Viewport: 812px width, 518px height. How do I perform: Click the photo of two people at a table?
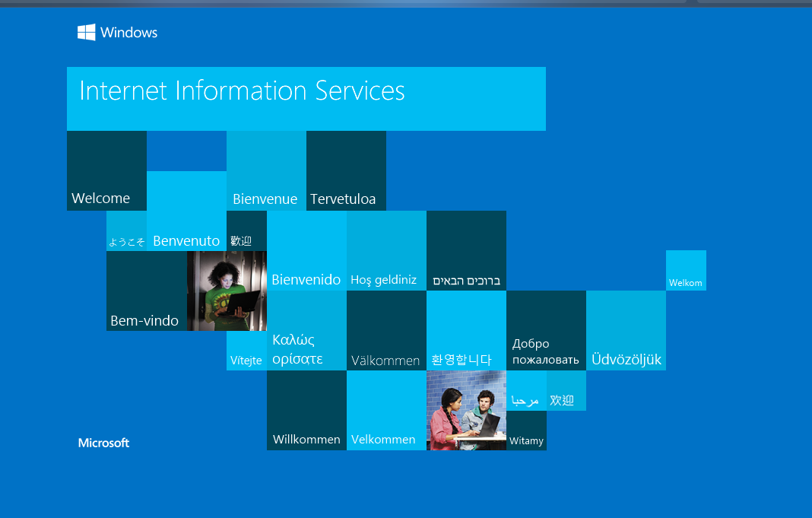pyautogui.click(x=466, y=410)
